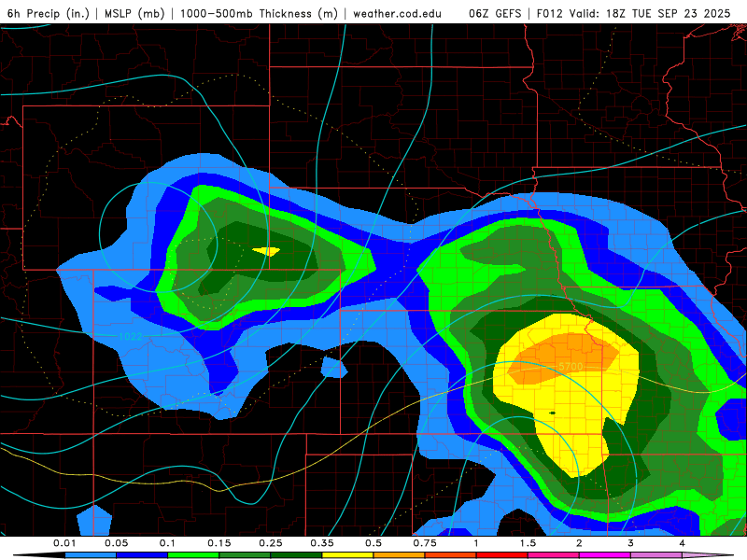747x560 pixels.
Task: Click the 'weather.cod.edu' header text
Action: coord(397,13)
